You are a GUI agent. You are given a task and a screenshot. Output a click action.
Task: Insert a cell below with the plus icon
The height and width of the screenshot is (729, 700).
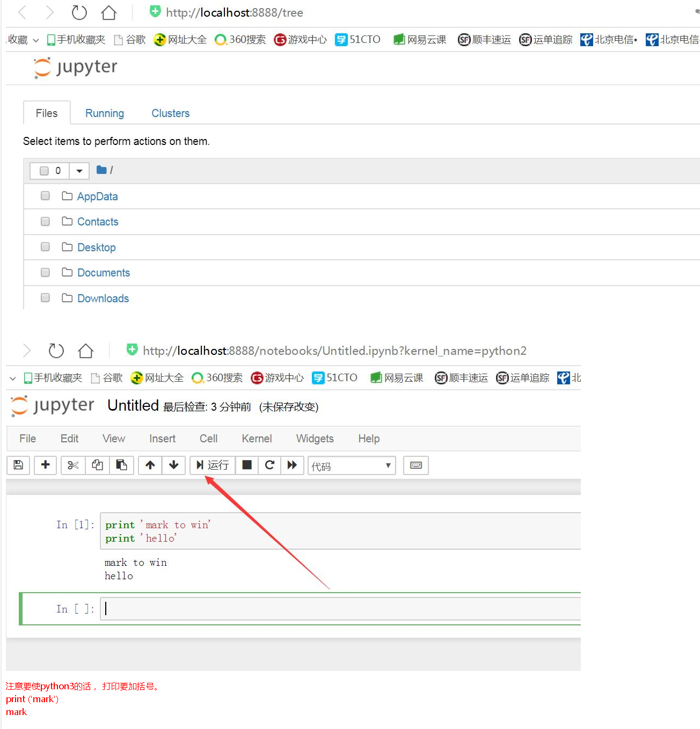(46, 465)
